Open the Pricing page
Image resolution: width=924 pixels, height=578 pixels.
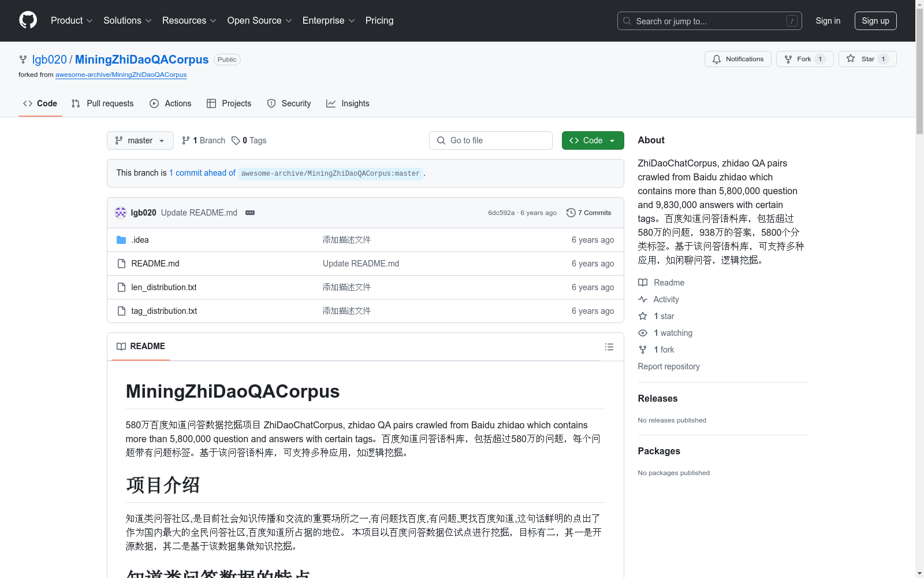(379, 21)
